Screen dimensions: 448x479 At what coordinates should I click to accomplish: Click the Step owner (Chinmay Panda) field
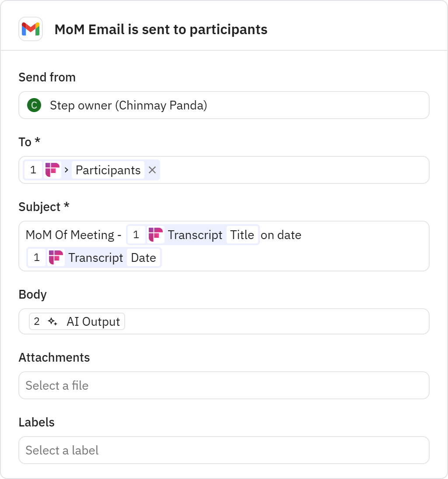click(x=224, y=105)
